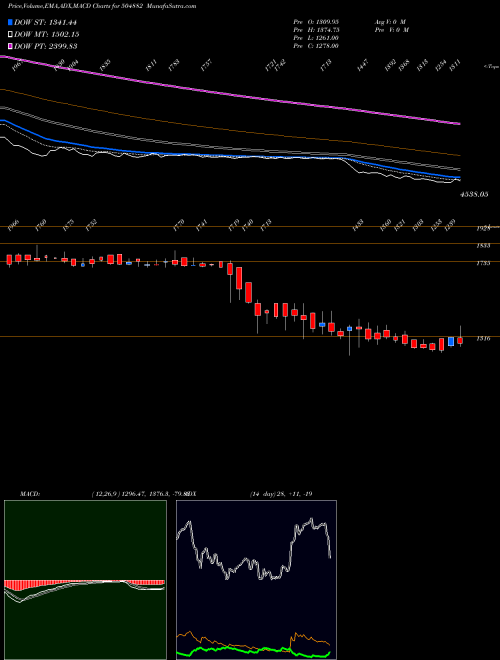Viewport: 500px width, 660px height.
Task: Click the Pre H high price value
Action: [316, 29]
